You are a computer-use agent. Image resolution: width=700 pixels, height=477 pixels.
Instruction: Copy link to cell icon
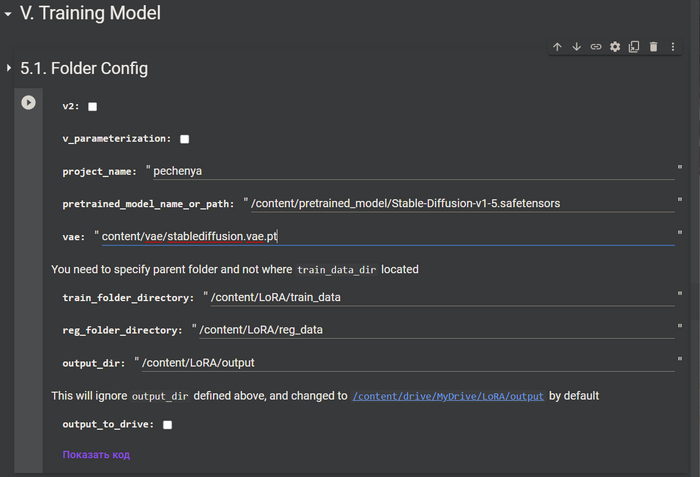[x=596, y=47]
